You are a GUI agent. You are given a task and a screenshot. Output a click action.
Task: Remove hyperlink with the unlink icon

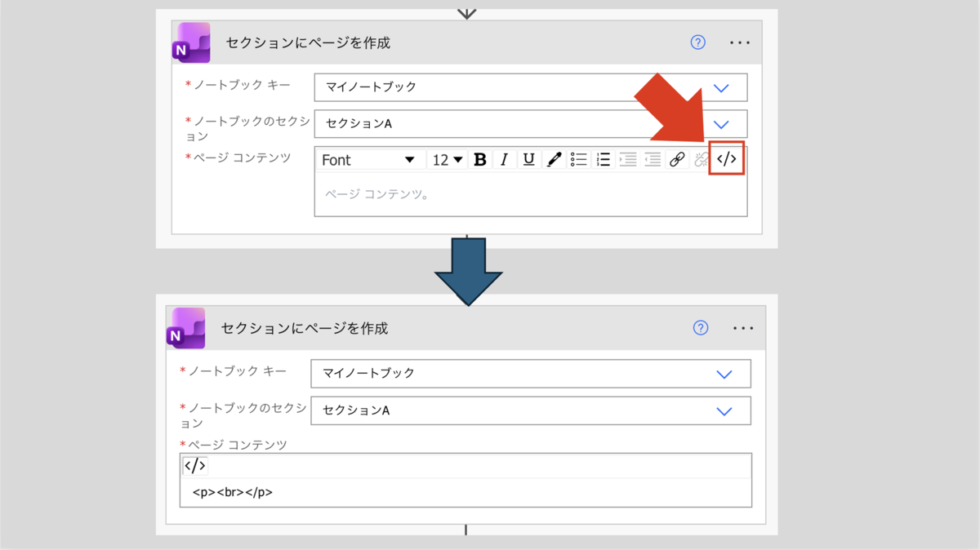point(700,160)
